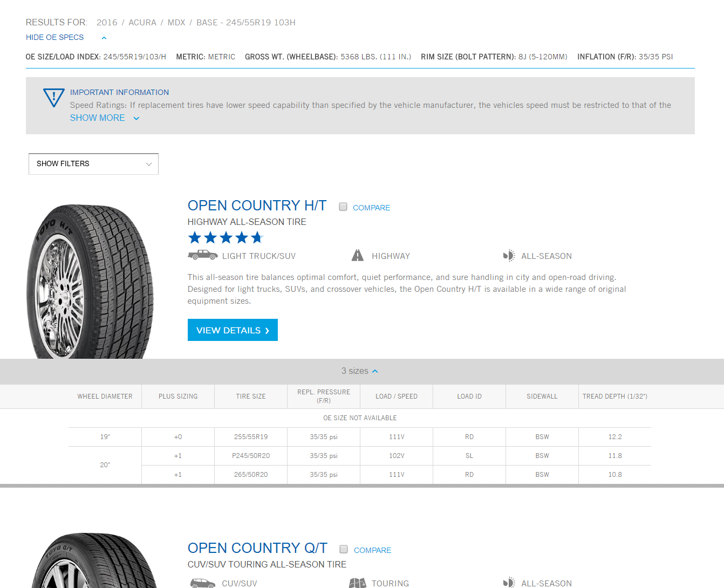The image size is (724, 588).
Task: Check Compare box for Open Country H/T
Action: [x=343, y=207]
